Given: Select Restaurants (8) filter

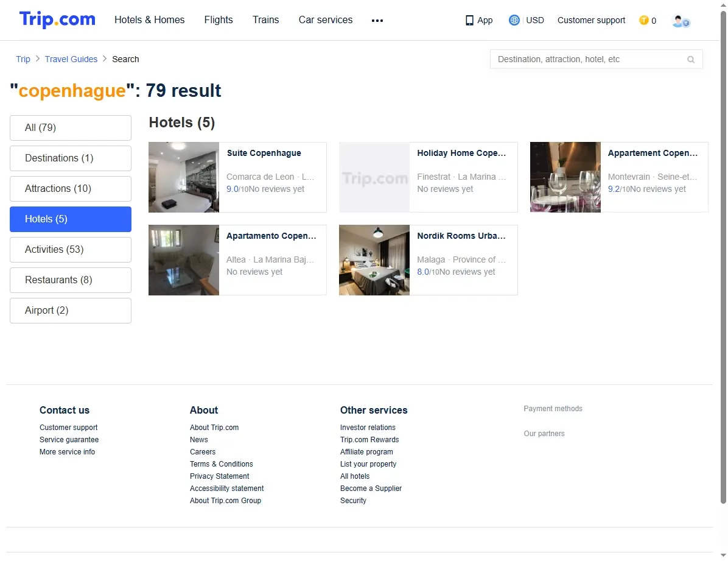Looking at the screenshot, I should (x=71, y=280).
